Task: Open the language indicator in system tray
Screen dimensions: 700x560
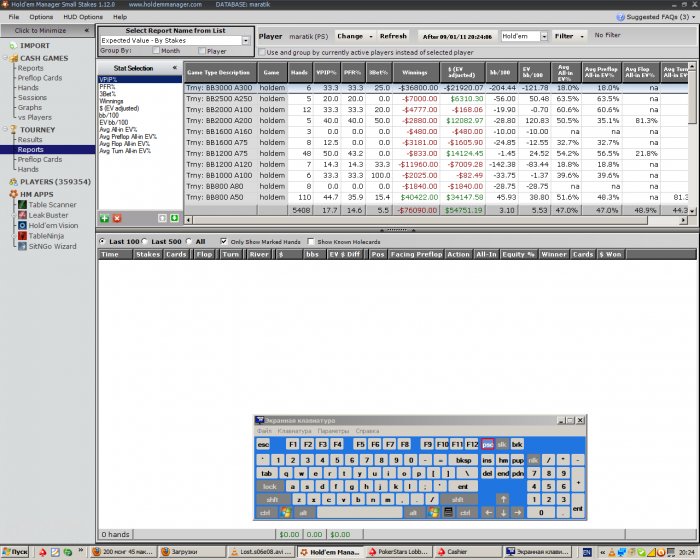Action: point(587,552)
